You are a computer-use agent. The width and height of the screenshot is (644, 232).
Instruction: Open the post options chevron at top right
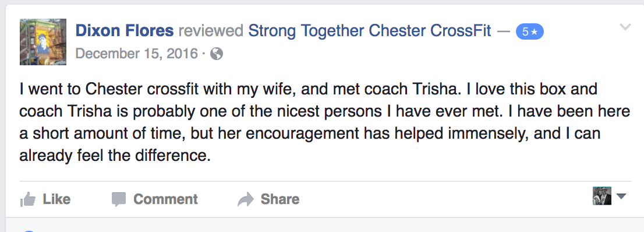(625, 27)
